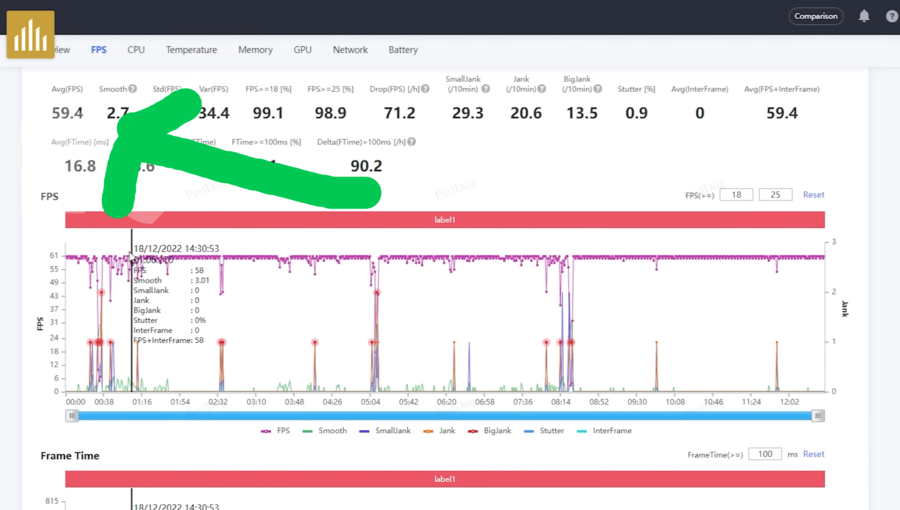Open the notifications bell

[864, 16]
